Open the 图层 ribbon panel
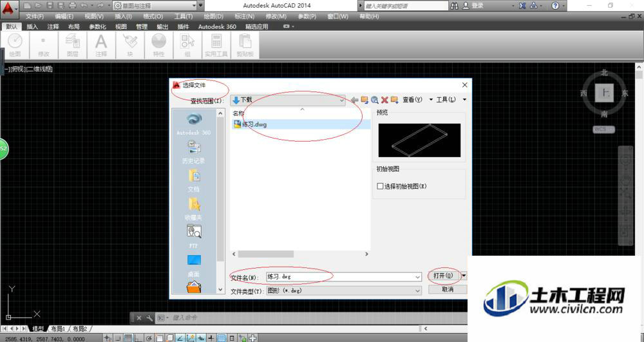 click(73, 45)
